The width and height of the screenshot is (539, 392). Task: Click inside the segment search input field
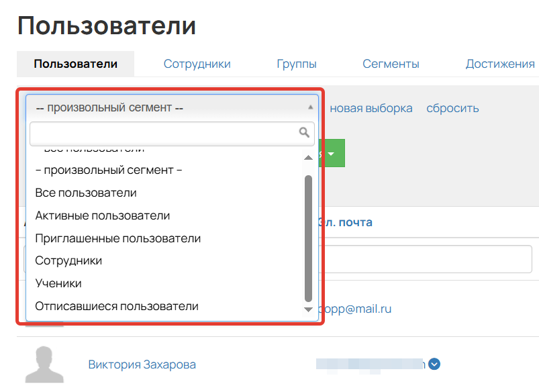(161, 133)
